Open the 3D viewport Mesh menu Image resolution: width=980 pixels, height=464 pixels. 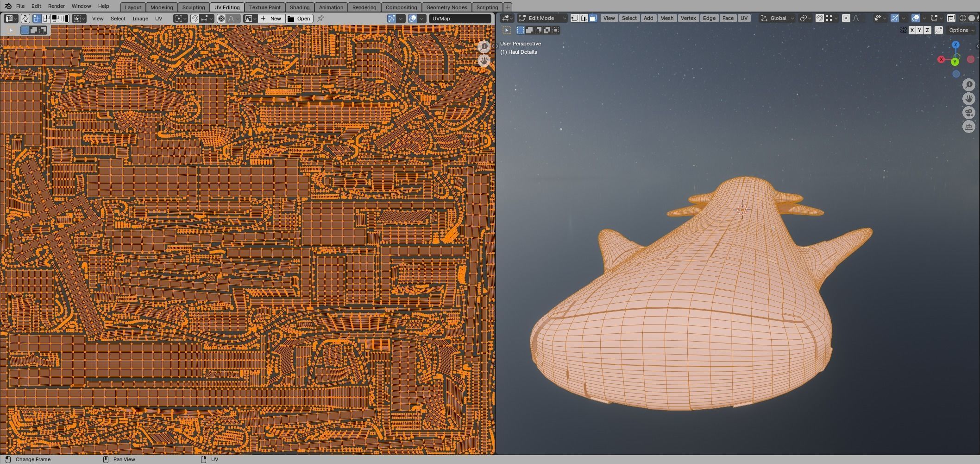coord(667,18)
